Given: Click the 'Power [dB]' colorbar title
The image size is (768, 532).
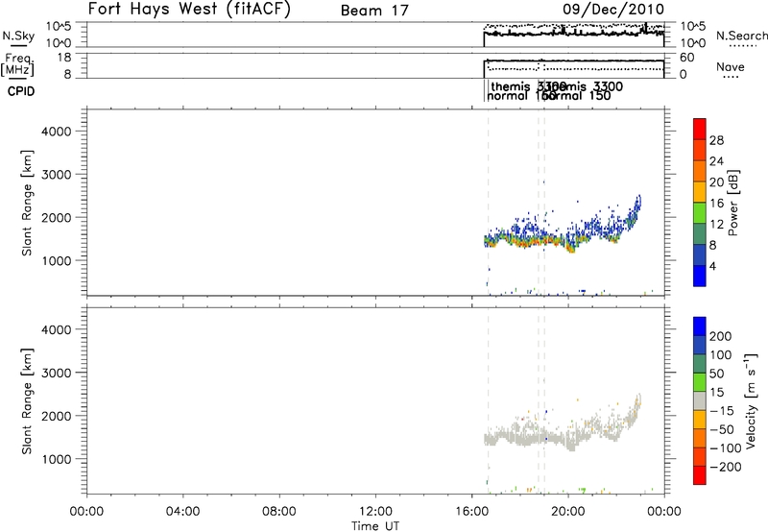Looking at the screenshot, I should click(x=733, y=203).
